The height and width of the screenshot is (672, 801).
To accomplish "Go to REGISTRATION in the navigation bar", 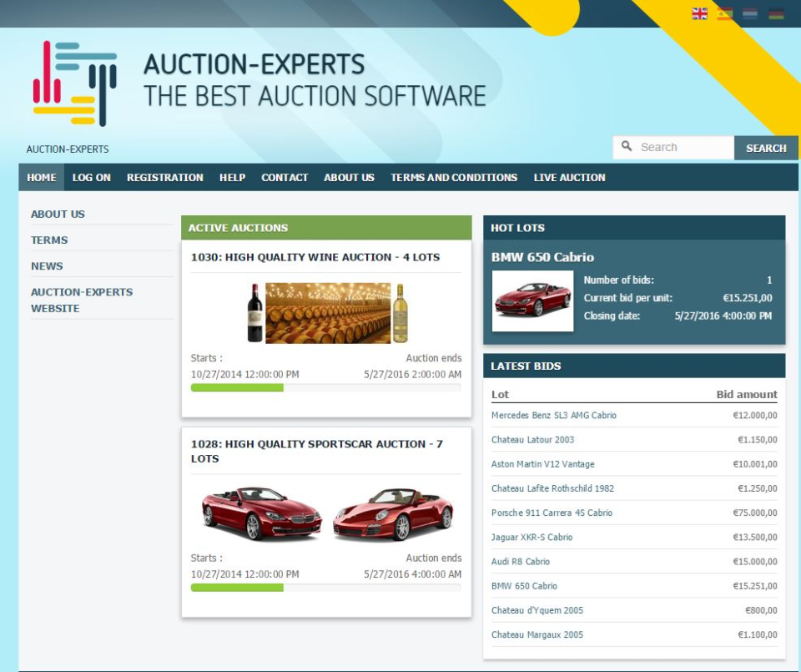I will [164, 177].
